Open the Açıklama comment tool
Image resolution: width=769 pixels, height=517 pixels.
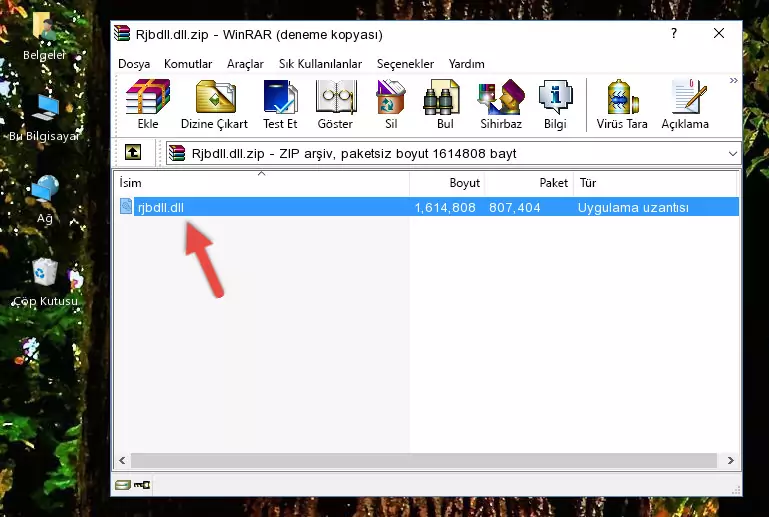pyautogui.click(x=685, y=104)
